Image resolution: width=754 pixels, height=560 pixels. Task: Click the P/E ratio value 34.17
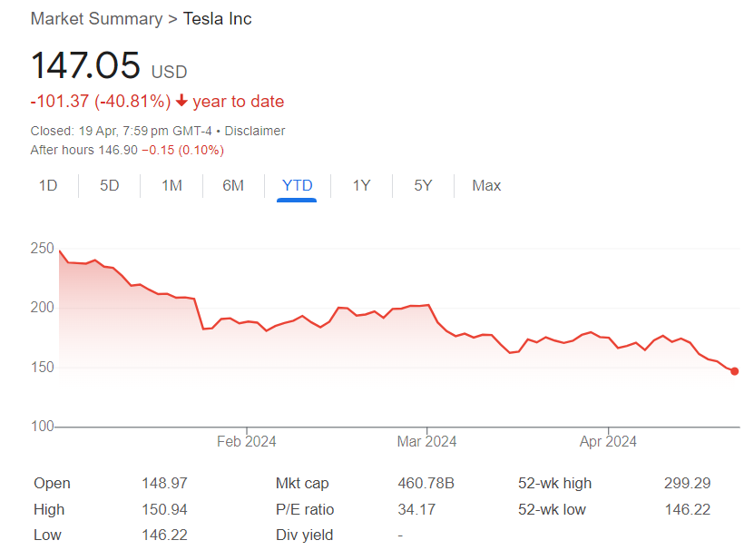pyautogui.click(x=415, y=509)
